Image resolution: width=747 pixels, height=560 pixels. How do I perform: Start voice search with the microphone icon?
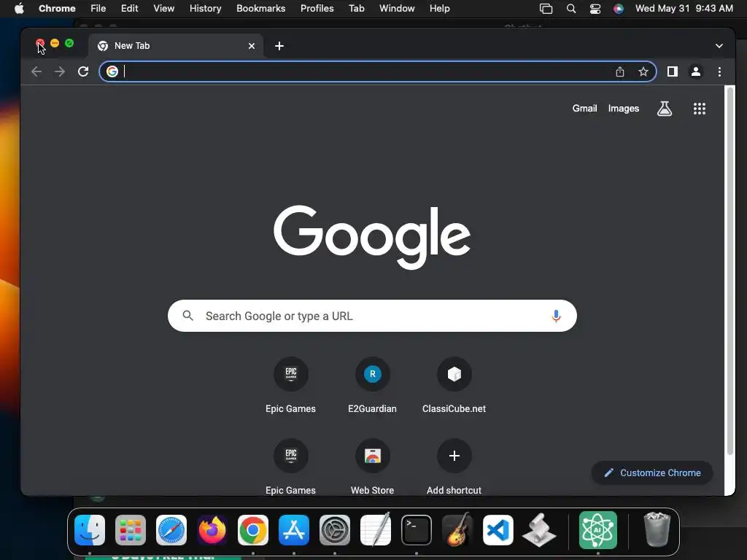556,316
